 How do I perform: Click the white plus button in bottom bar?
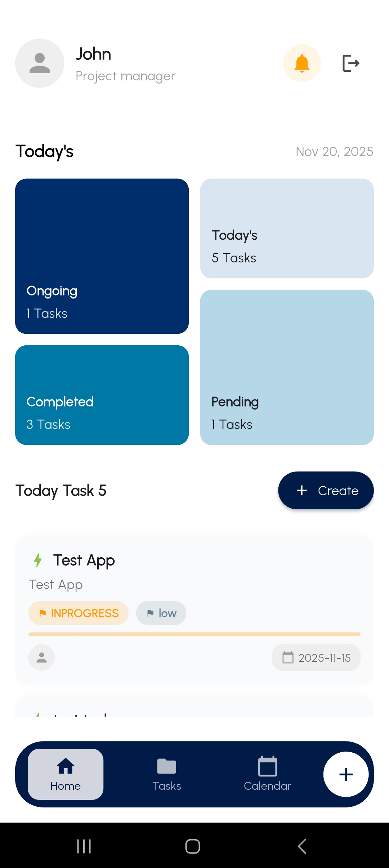346,774
